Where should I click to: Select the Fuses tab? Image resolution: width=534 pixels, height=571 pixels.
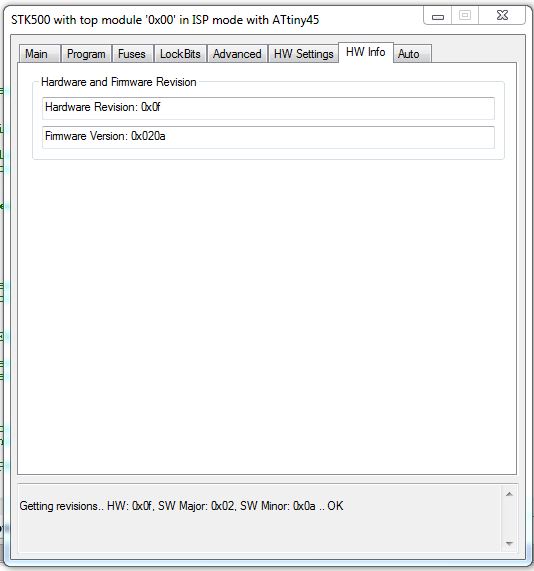click(x=132, y=54)
